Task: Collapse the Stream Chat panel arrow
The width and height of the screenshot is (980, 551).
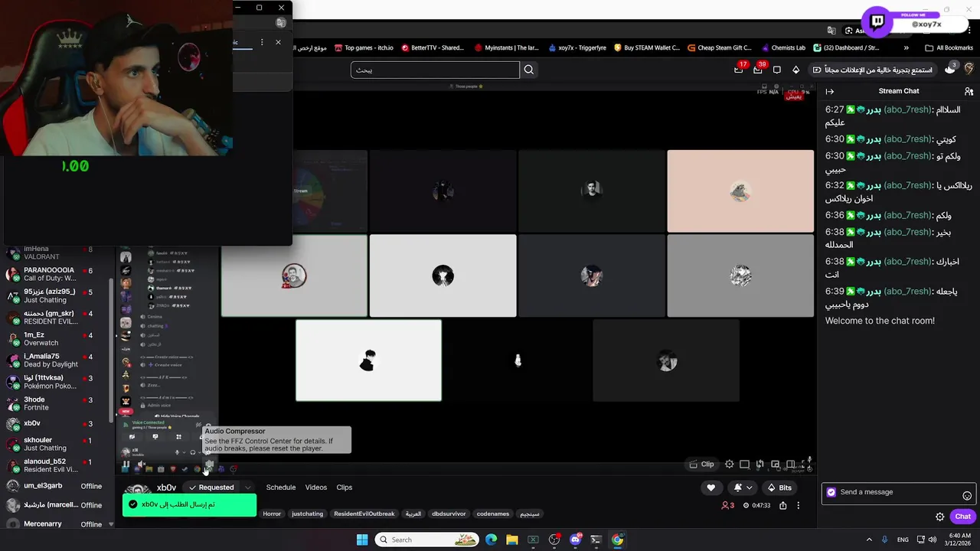Action: pos(829,91)
